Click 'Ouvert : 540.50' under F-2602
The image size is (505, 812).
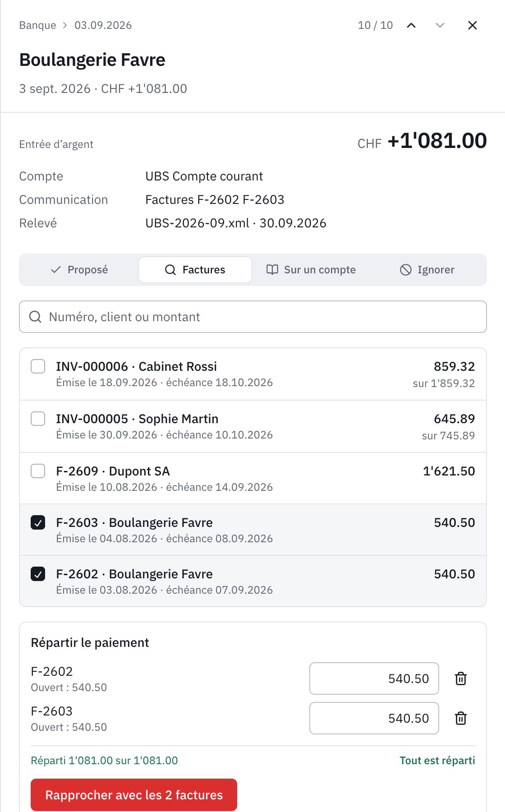tap(69, 687)
